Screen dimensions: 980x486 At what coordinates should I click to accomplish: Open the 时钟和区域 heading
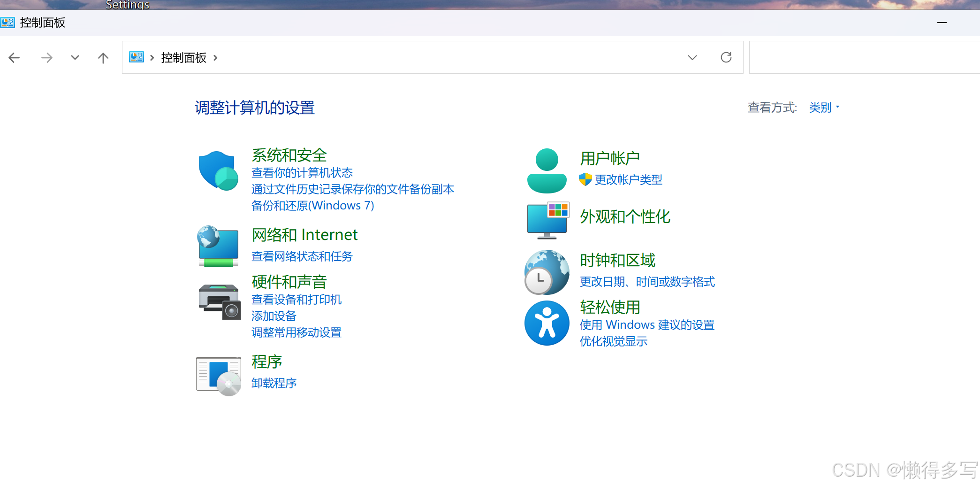(617, 260)
